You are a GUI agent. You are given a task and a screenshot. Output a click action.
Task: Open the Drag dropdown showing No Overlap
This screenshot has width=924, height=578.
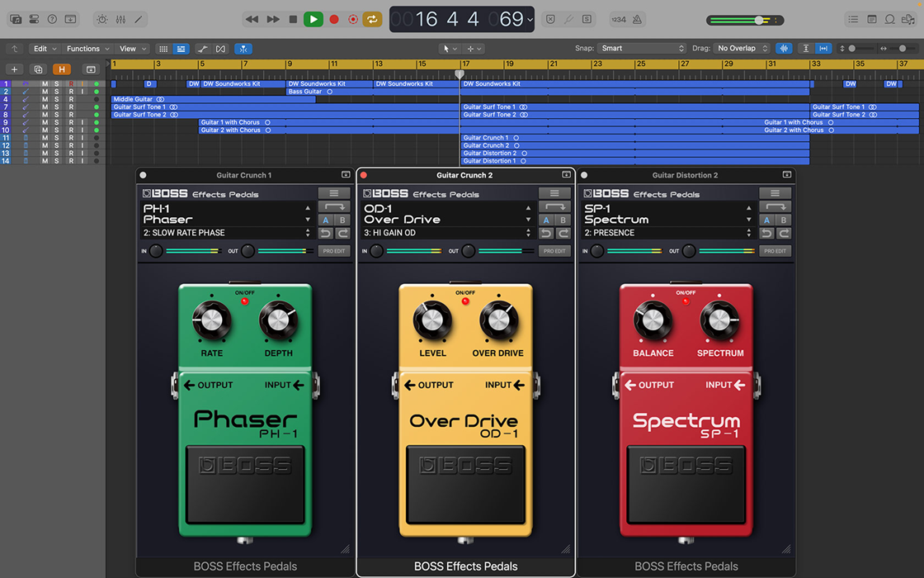(x=742, y=49)
